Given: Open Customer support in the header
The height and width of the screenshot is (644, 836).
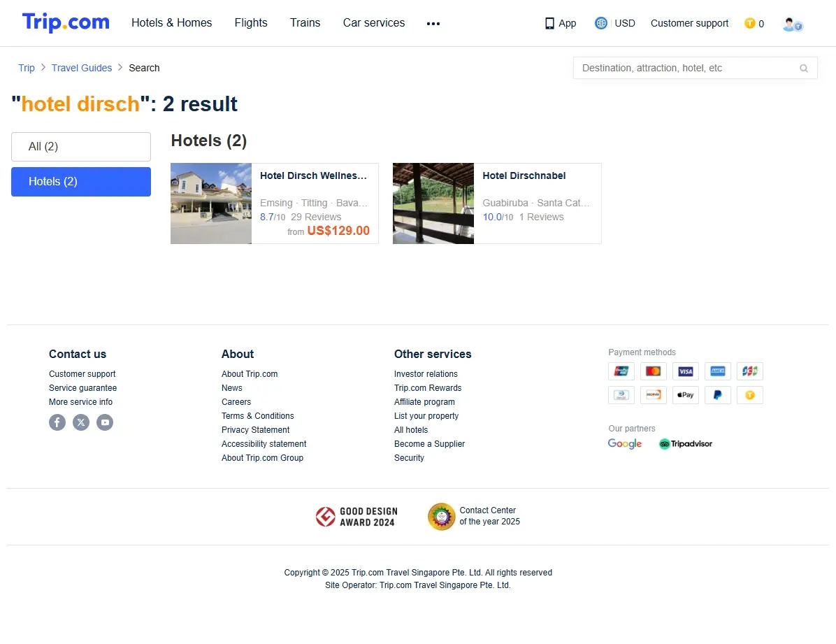Looking at the screenshot, I should [x=689, y=24].
